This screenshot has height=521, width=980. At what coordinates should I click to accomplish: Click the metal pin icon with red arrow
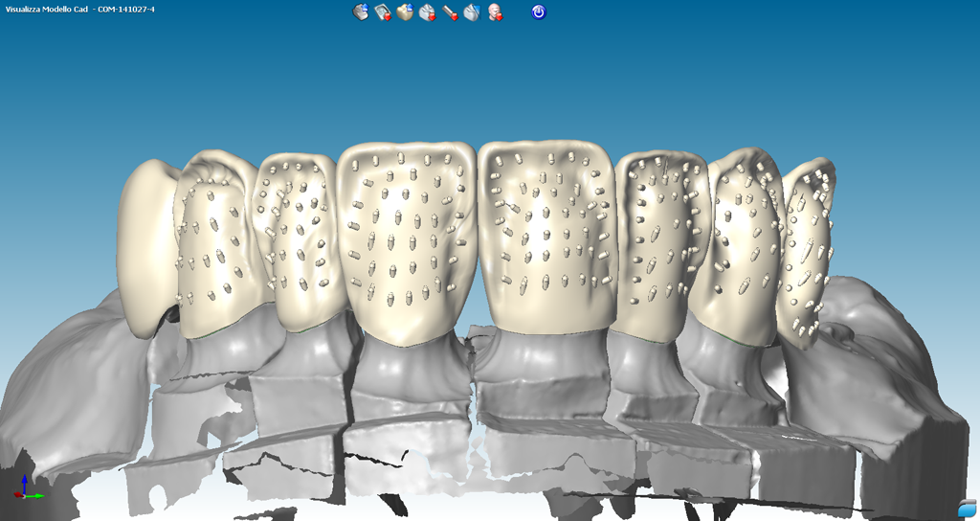[x=450, y=11]
